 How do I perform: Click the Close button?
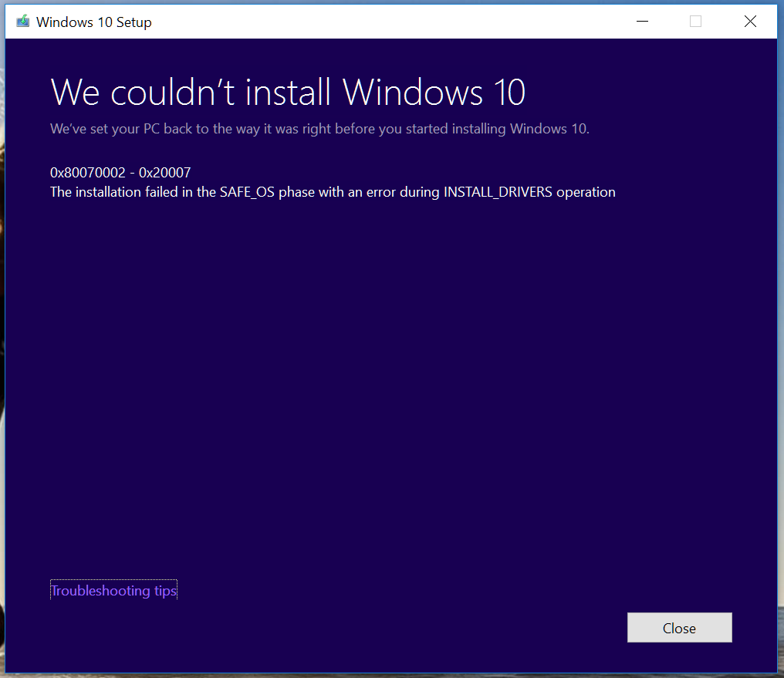coord(679,628)
